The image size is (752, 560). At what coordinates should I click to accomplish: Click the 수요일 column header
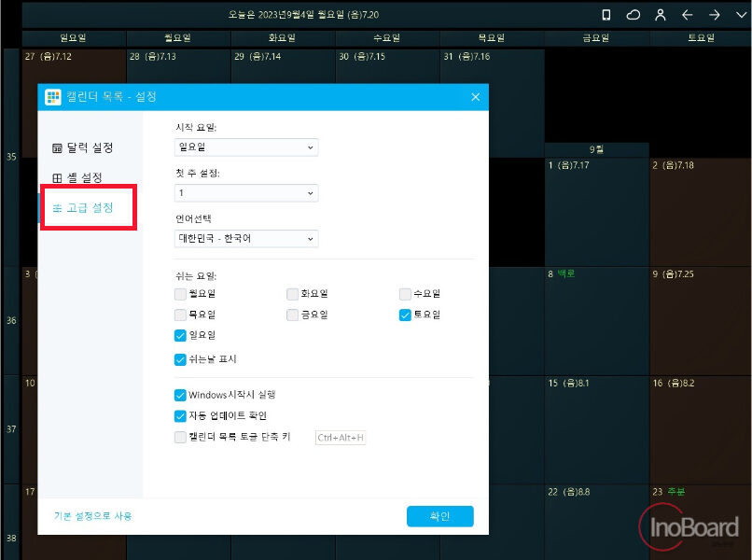pyautogui.click(x=387, y=38)
